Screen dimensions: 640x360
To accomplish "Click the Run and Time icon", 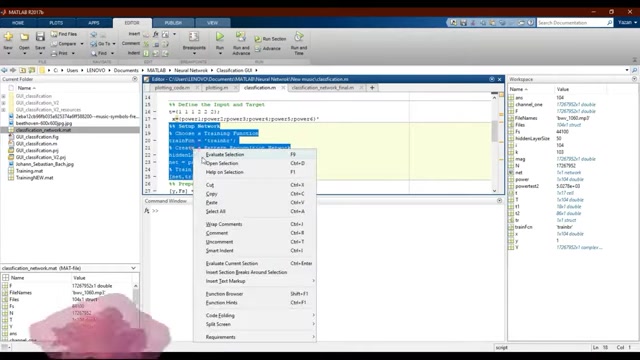I will point(299,37).
